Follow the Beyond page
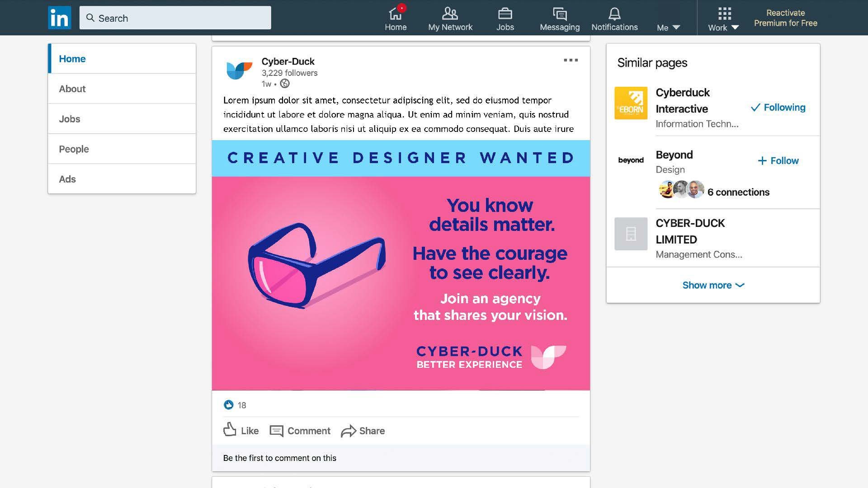The width and height of the screenshot is (868, 488). (x=778, y=160)
